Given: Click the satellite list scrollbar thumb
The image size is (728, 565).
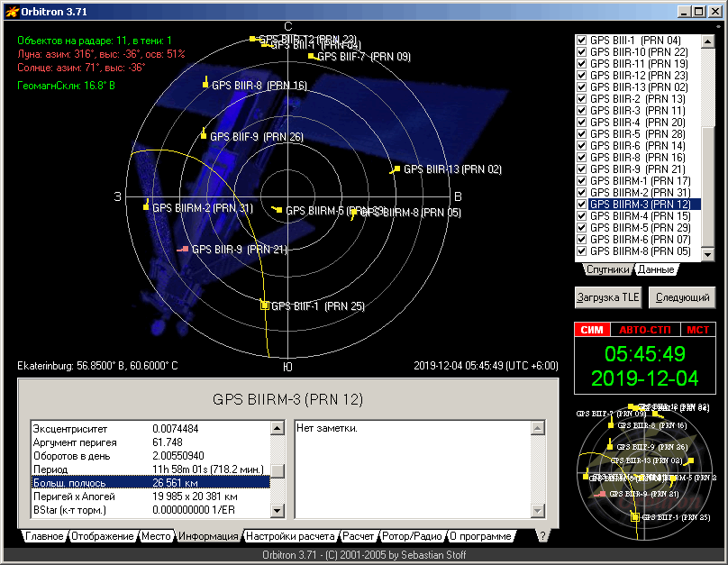Looking at the screenshot, I should [707, 187].
